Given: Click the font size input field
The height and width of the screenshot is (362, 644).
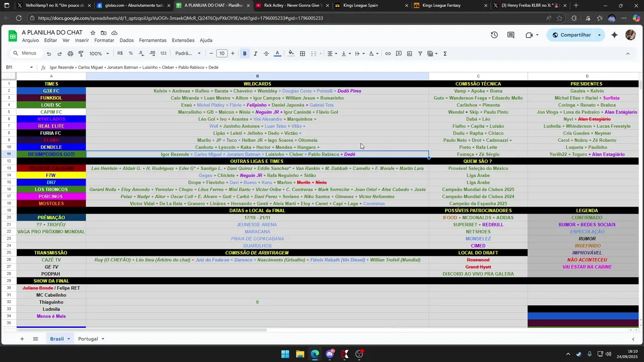Looking at the screenshot, I should click(221, 54).
